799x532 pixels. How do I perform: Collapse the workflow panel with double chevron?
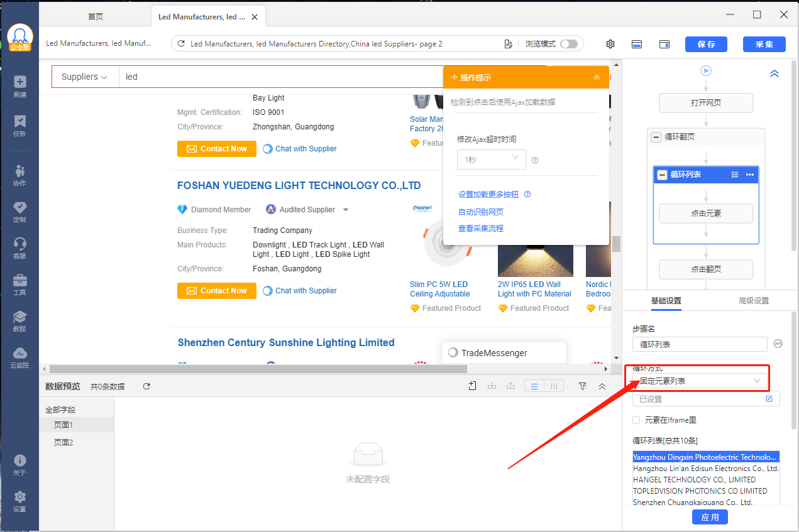[774, 73]
